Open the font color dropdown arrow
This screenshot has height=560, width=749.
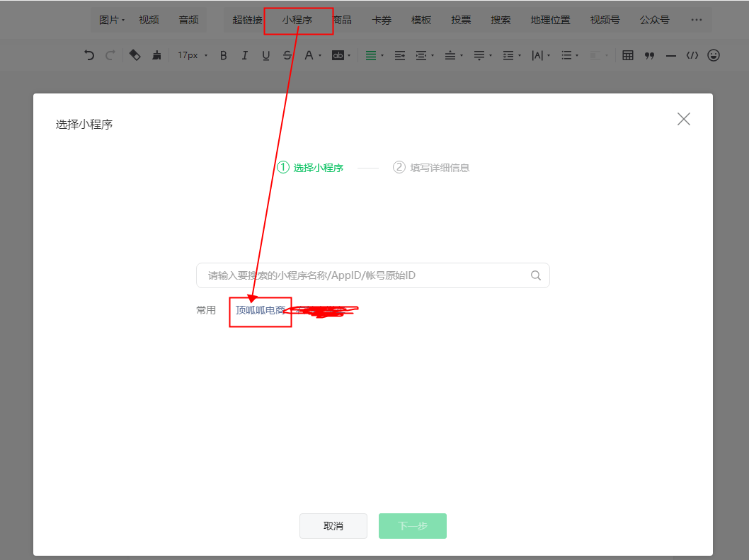(319, 56)
